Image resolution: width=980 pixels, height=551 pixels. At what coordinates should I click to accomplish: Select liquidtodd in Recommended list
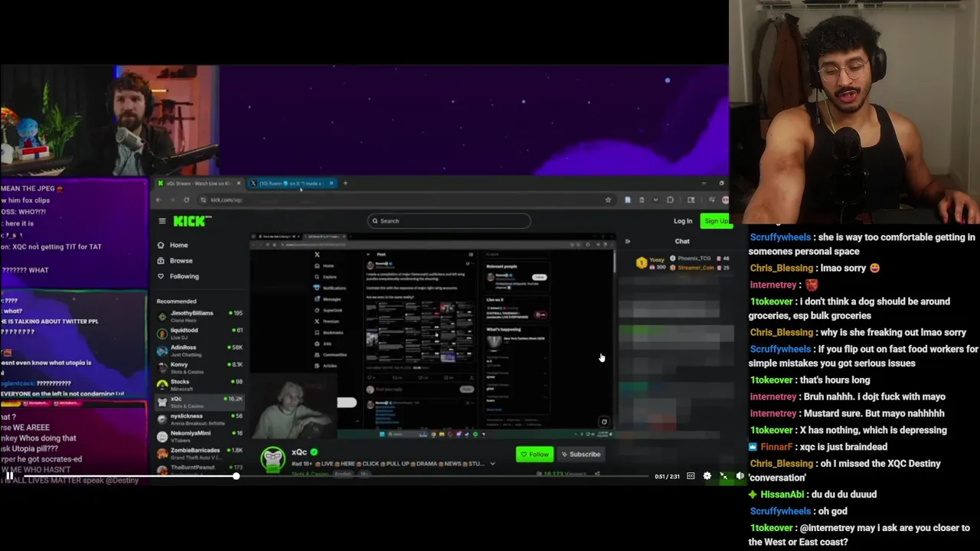pyautogui.click(x=199, y=332)
